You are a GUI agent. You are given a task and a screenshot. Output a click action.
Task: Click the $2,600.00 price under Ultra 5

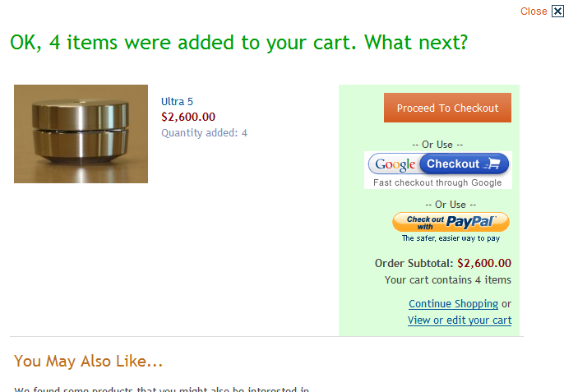188,117
